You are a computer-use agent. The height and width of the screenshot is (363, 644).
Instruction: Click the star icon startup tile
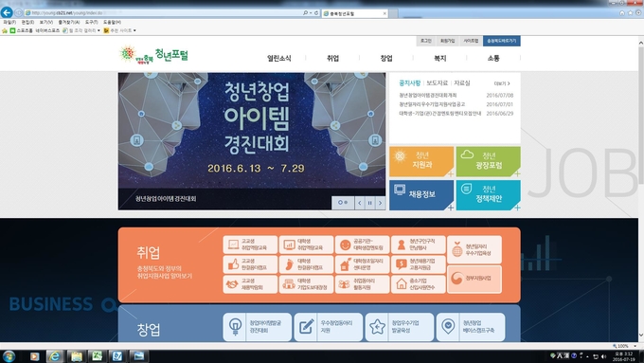click(400, 327)
